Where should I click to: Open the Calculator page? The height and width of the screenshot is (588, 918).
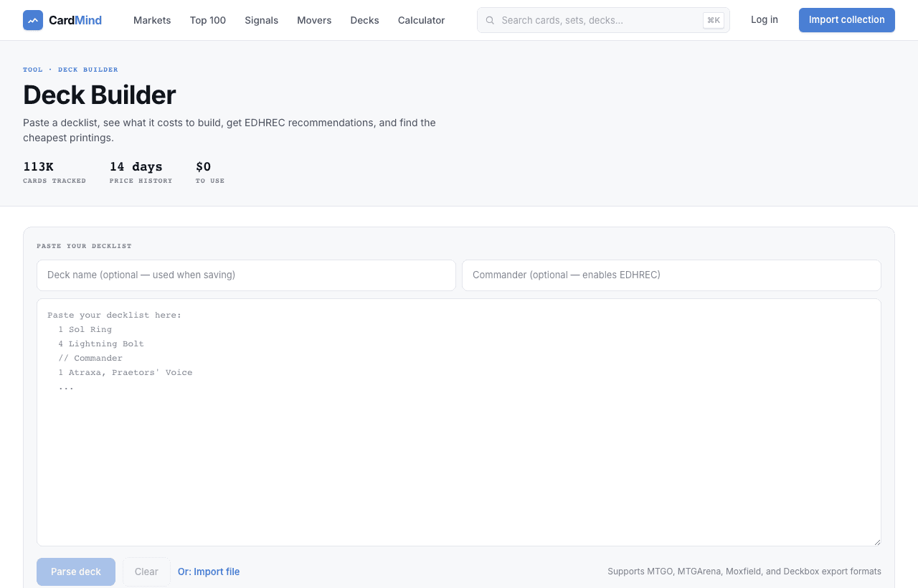click(422, 20)
